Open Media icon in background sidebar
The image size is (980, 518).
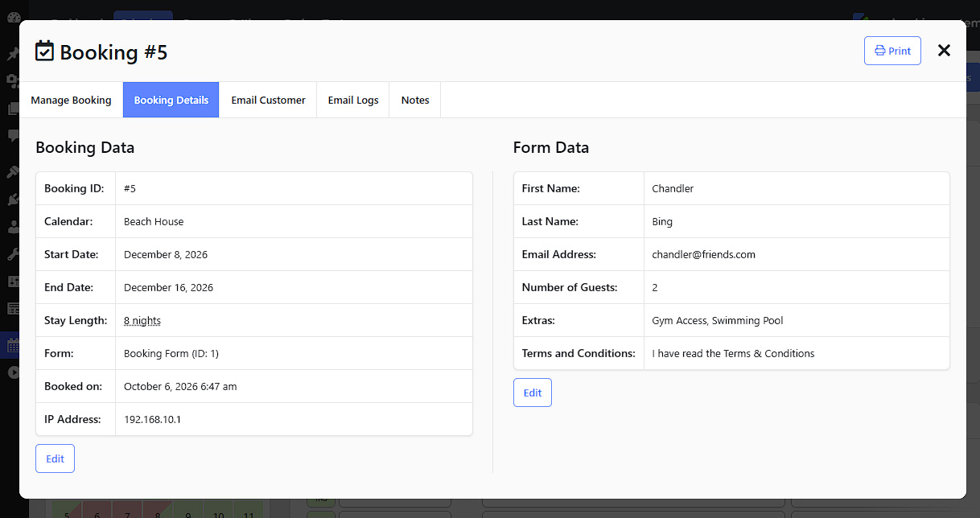click(x=14, y=80)
